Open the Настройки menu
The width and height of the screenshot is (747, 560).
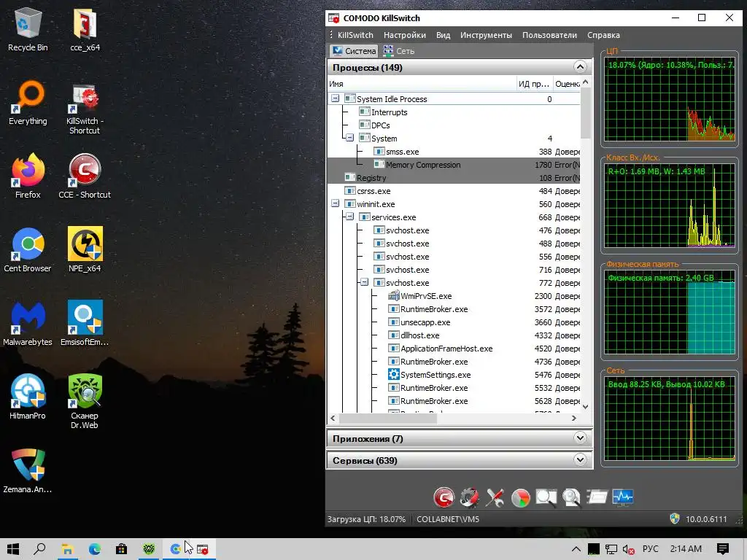click(x=404, y=35)
